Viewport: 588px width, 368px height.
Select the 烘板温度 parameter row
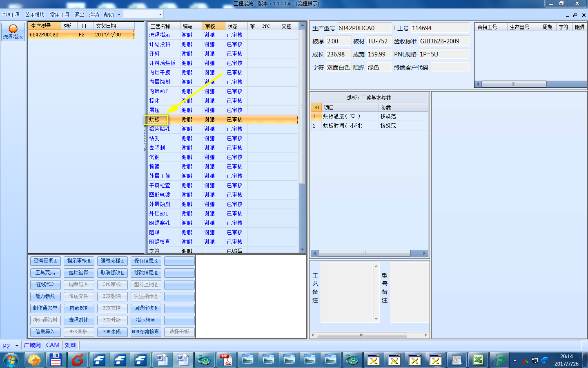pyautogui.click(x=370, y=117)
